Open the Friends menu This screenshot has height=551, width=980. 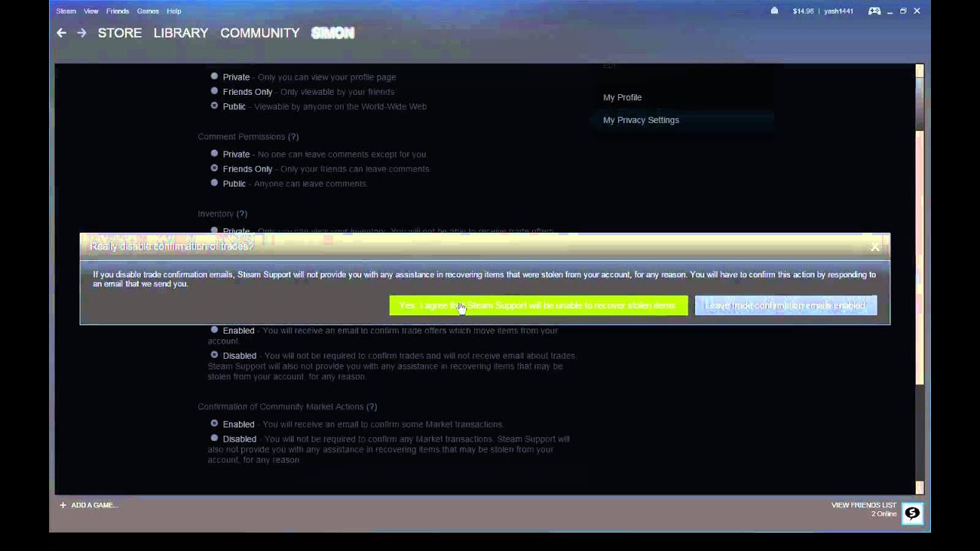coord(117,11)
